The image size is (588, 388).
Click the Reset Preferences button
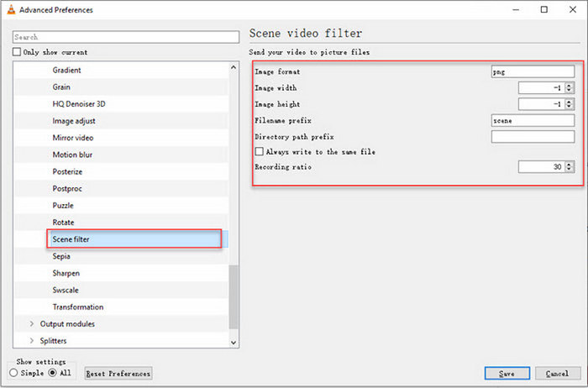(118, 374)
